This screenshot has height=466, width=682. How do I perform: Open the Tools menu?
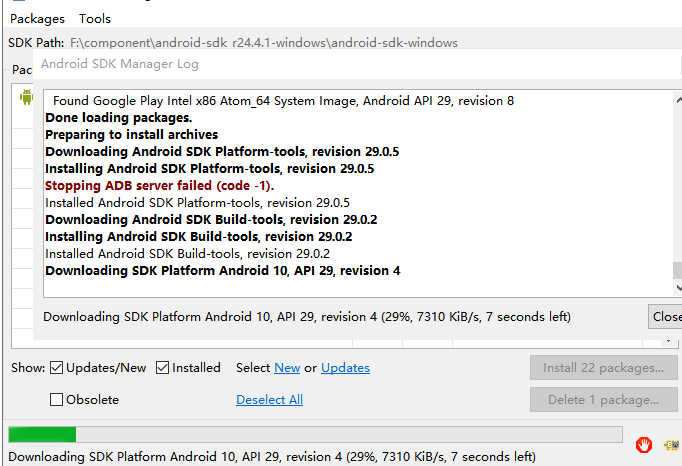coord(95,19)
